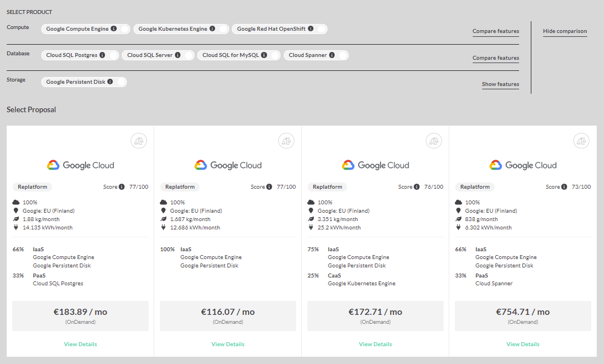Click the Replatform badge on the €183.89 proposal

tap(32, 187)
